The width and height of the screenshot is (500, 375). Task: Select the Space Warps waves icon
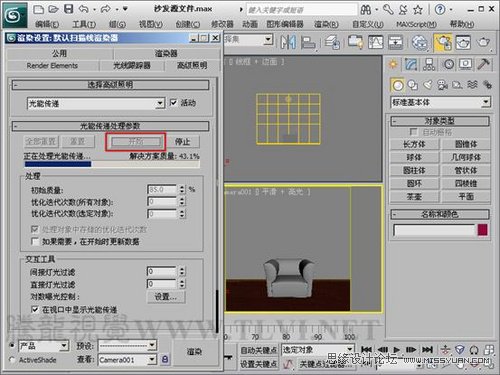(472, 85)
